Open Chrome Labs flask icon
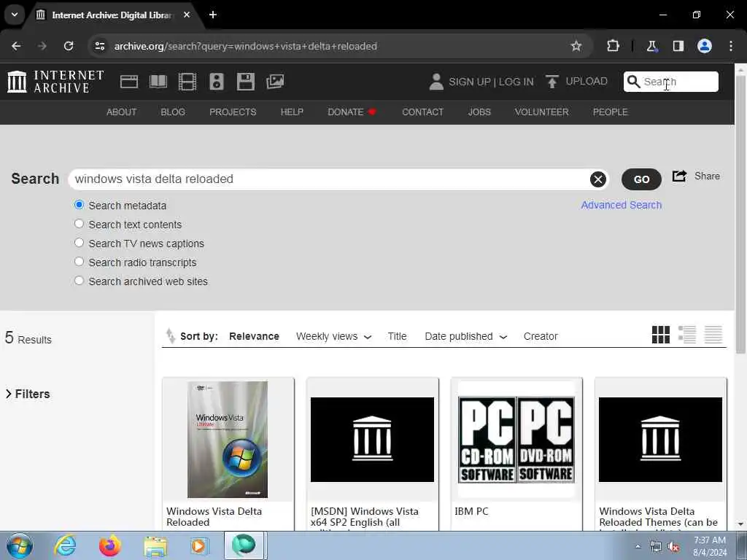This screenshot has height=560, width=747. point(651,46)
